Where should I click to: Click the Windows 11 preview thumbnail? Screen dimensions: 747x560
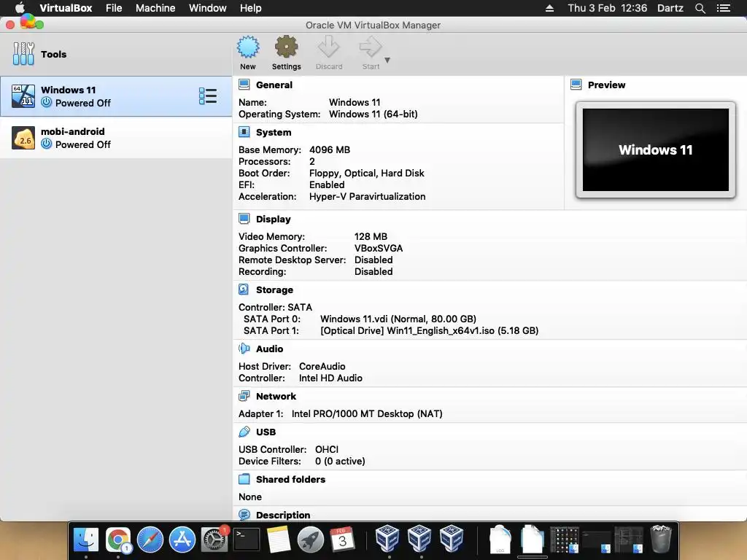tap(656, 149)
